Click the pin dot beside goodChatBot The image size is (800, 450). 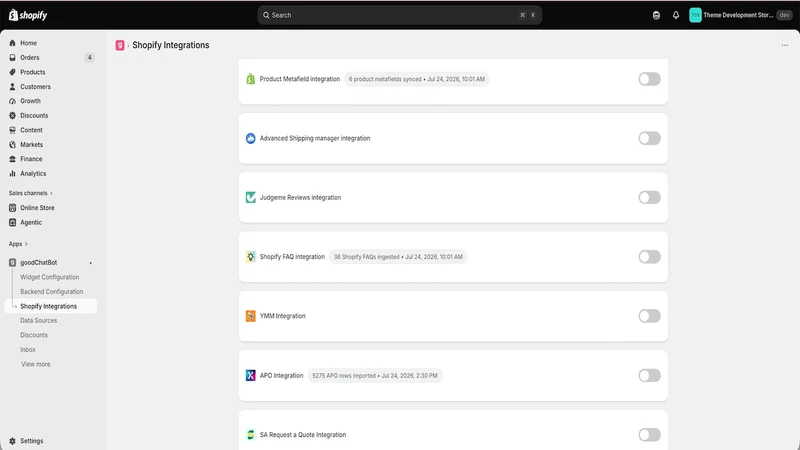click(x=91, y=263)
